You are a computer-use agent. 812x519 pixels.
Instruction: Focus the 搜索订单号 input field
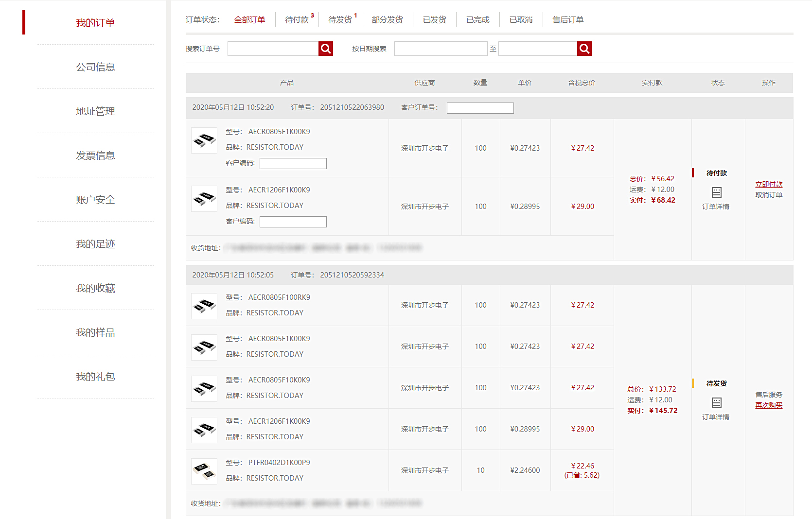[x=273, y=49]
